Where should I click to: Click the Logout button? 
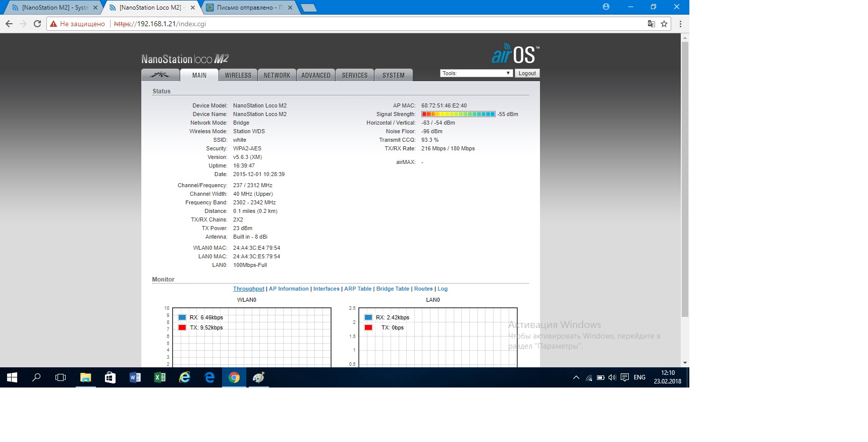coord(527,73)
